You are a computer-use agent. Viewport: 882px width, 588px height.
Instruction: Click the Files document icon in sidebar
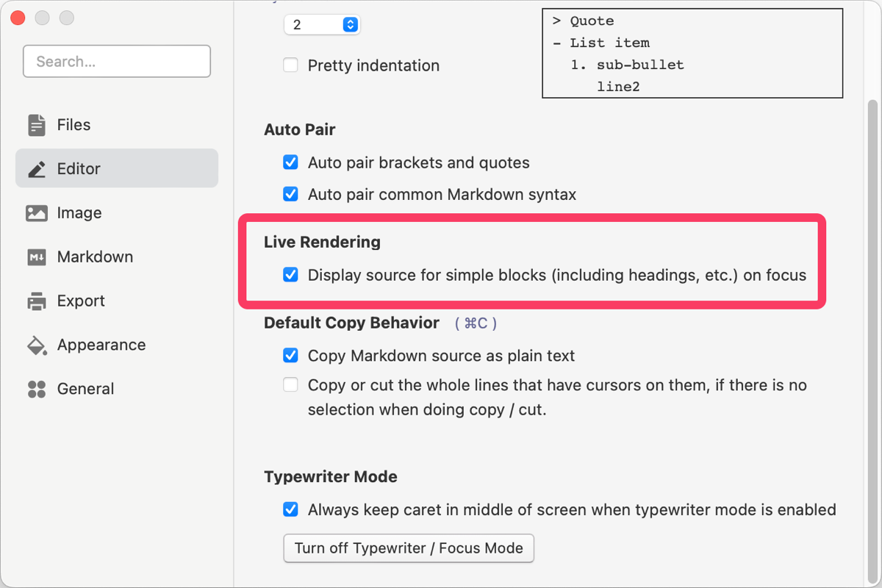pos(37,125)
